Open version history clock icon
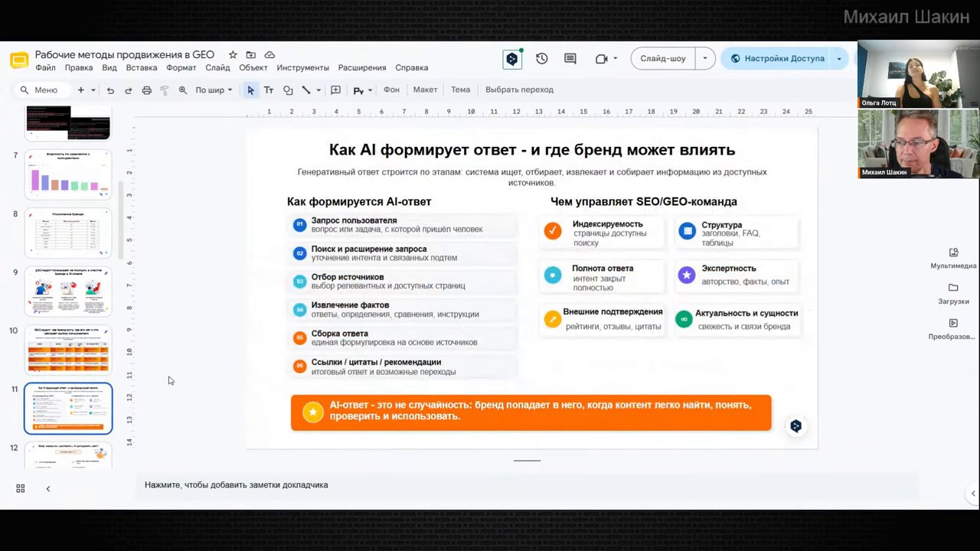This screenshot has height=551, width=980. (542, 59)
